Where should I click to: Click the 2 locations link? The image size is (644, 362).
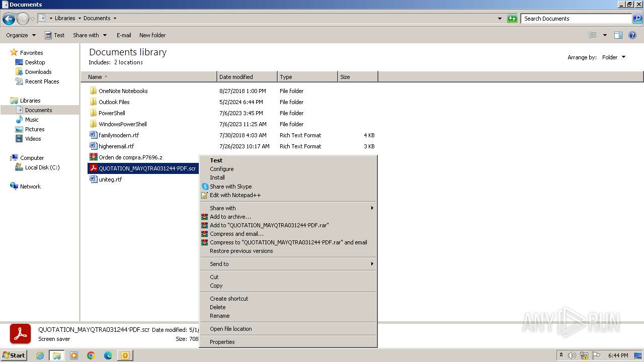tap(128, 62)
